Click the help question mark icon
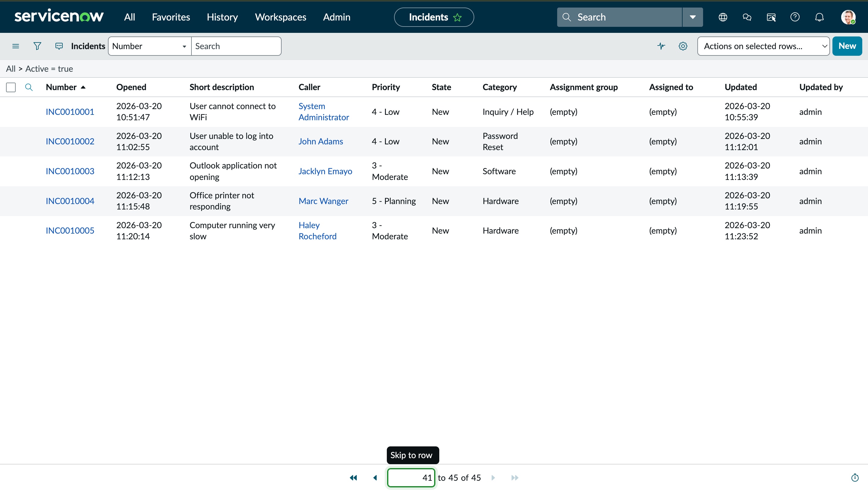This screenshot has width=868, height=491. pyautogui.click(x=795, y=17)
